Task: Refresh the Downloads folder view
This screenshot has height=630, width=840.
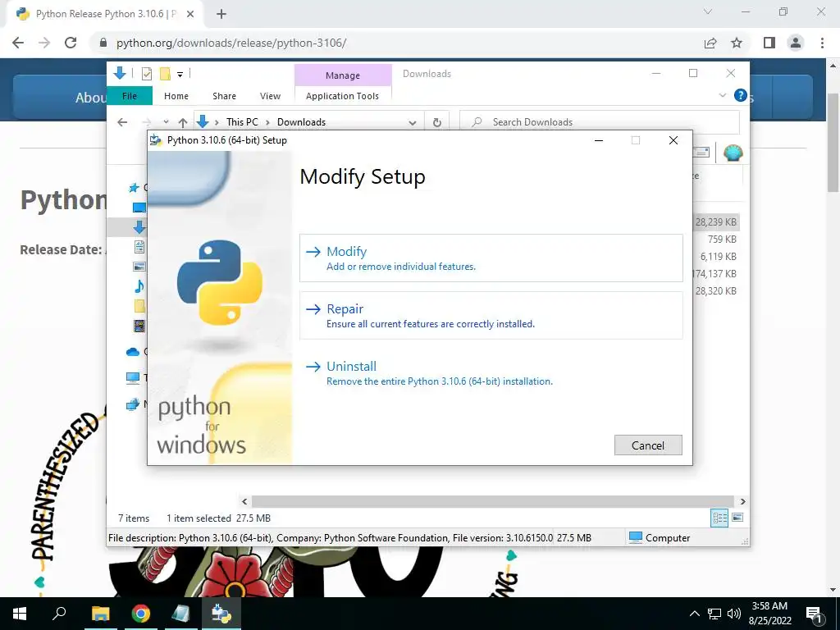Action: pos(437,123)
